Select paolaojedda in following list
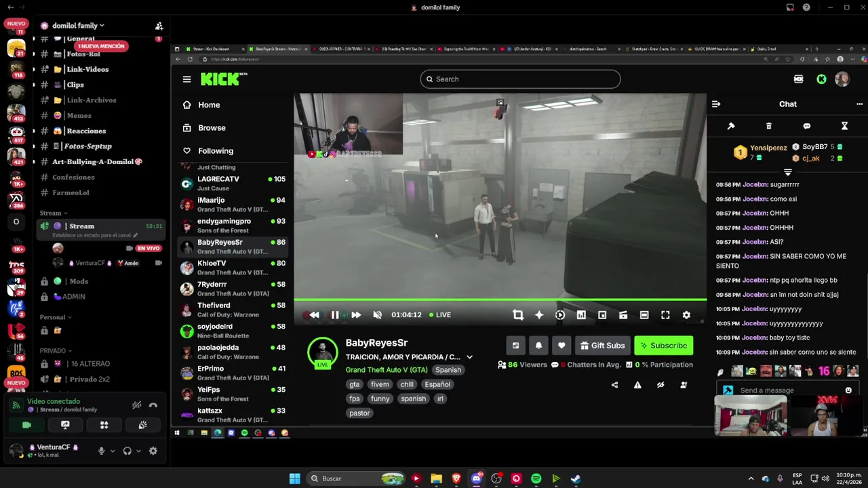Screen dimensions: 868x488 point(233,352)
